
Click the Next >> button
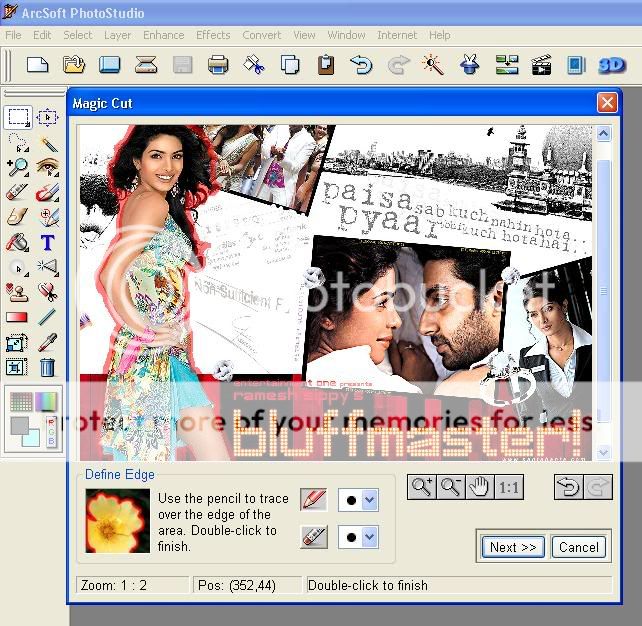[513, 547]
